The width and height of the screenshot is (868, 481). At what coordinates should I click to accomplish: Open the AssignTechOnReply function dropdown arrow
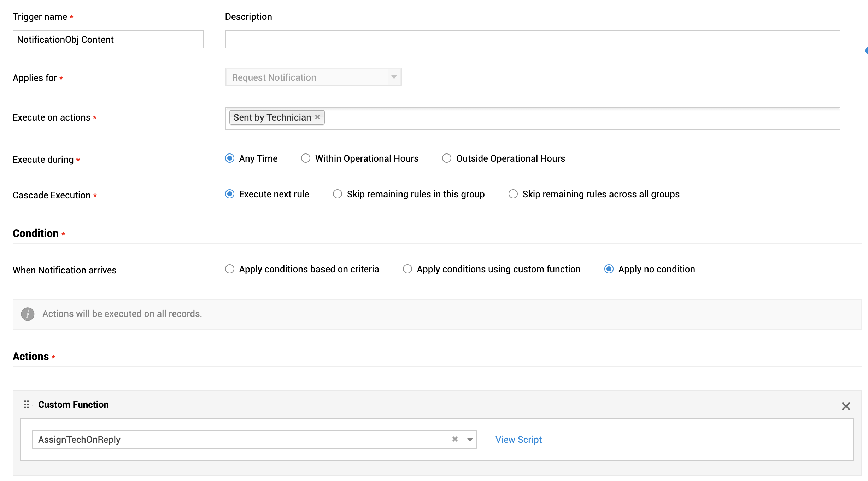(470, 440)
